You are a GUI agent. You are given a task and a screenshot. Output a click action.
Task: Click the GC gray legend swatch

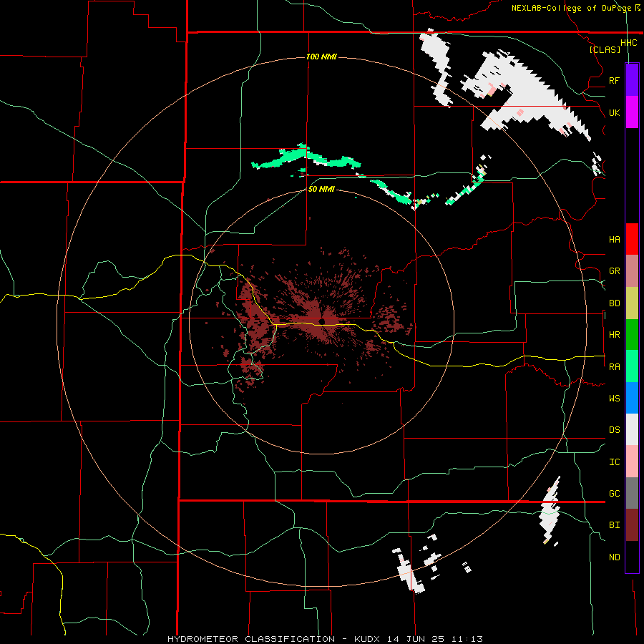tap(632, 493)
